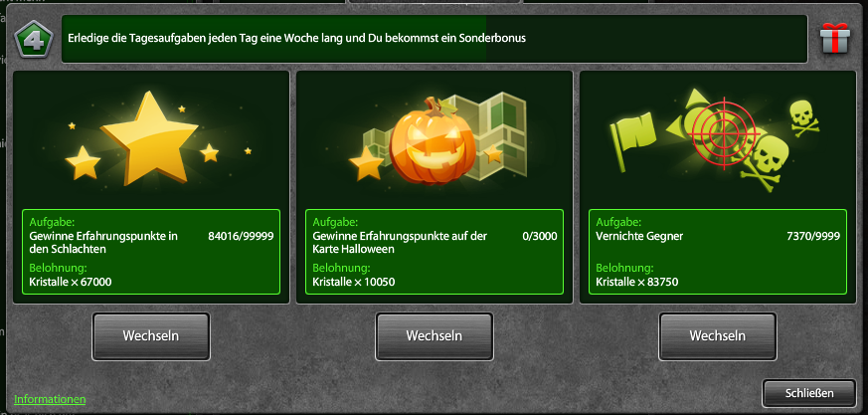
Task: Click the green level 4 pentagon badge
Action: click(35, 40)
